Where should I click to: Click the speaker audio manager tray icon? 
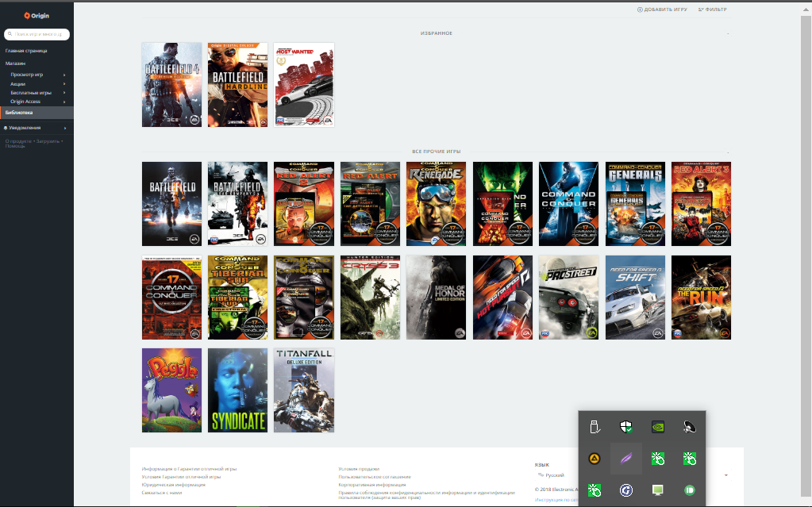(689, 427)
